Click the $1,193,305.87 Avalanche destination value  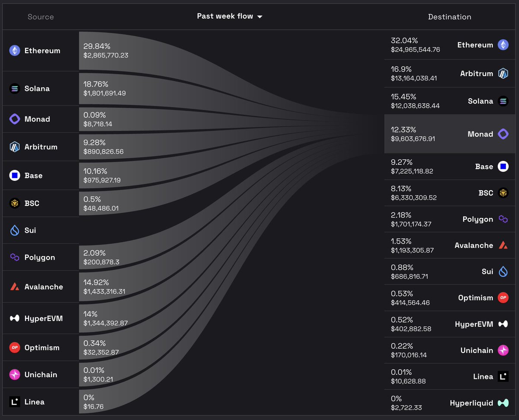click(412, 250)
